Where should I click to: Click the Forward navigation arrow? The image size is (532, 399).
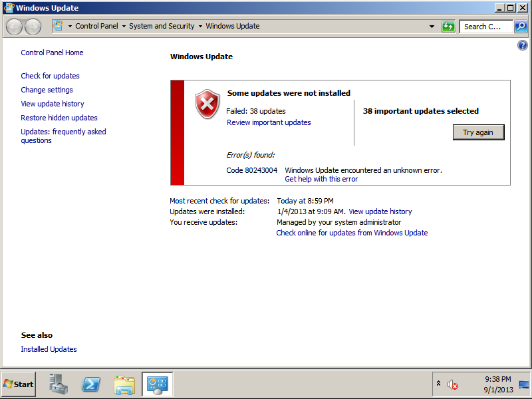pyautogui.click(x=33, y=27)
